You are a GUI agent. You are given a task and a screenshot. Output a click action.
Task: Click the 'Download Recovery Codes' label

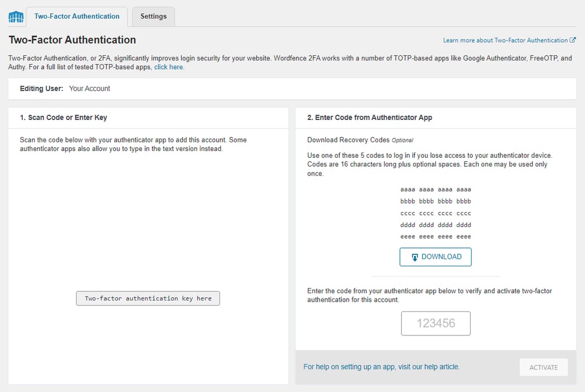348,140
